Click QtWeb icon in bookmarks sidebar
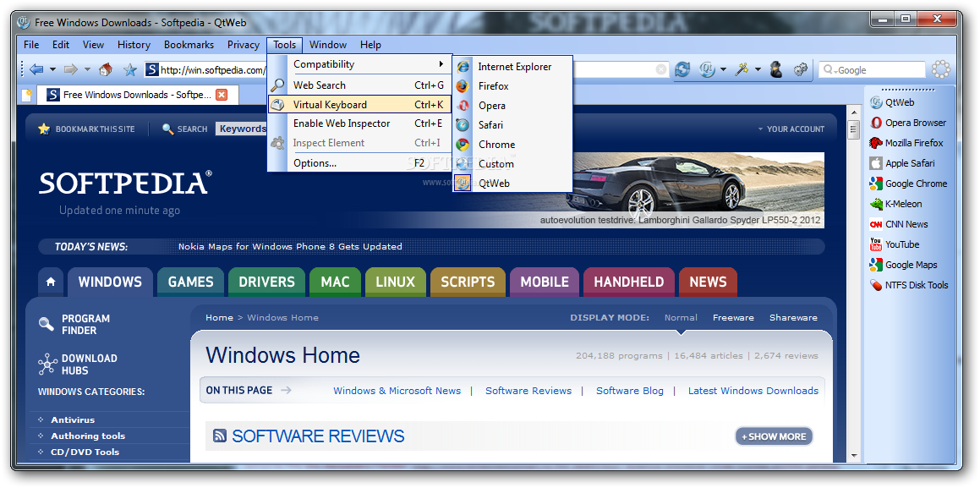 point(876,102)
